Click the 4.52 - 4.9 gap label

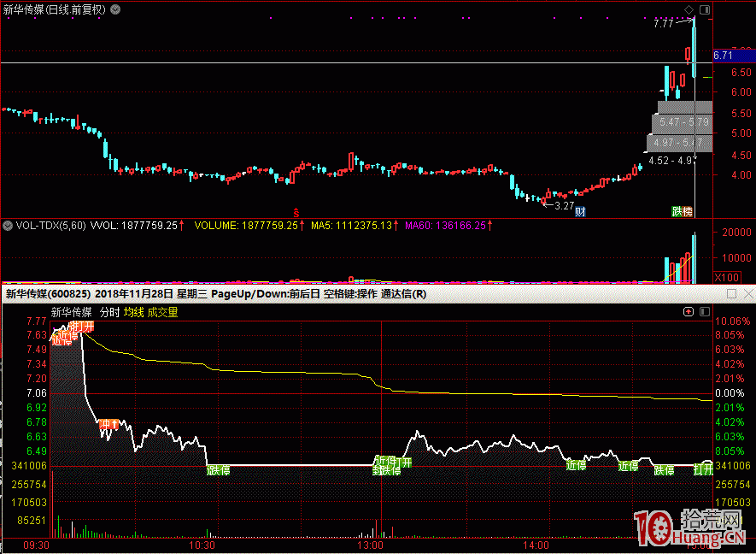pyautogui.click(x=671, y=161)
